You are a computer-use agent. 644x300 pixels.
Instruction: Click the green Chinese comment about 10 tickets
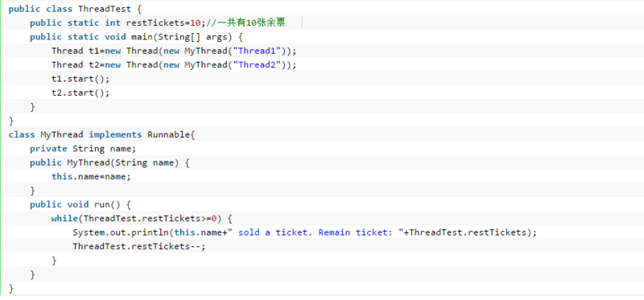[x=246, y=23]
